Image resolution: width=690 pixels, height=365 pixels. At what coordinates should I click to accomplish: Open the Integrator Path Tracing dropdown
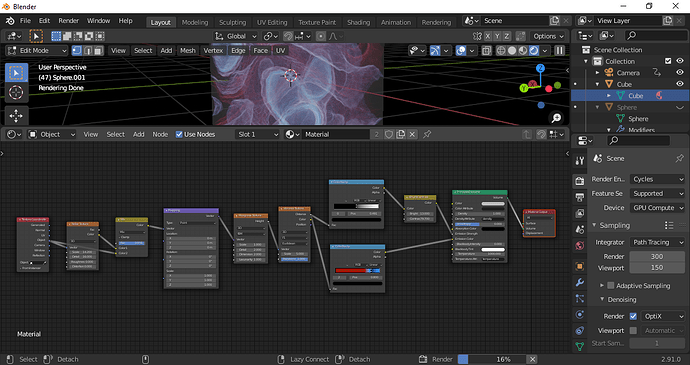(x=657, y=242)
